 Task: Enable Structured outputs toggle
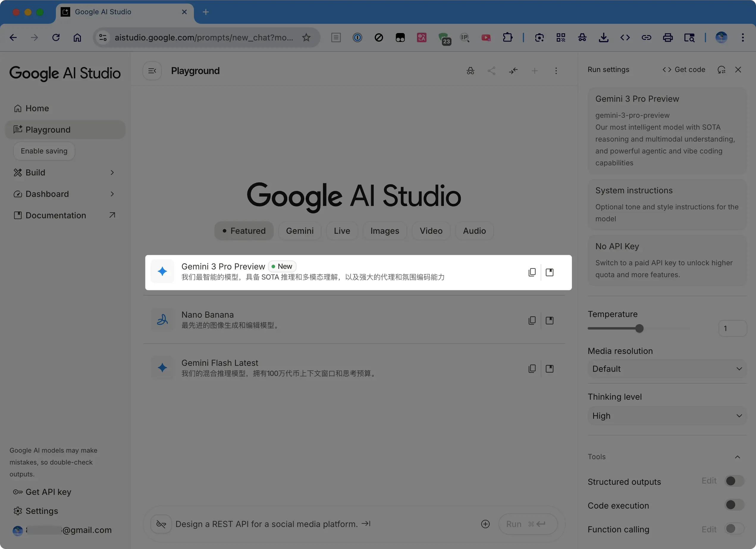734,481
